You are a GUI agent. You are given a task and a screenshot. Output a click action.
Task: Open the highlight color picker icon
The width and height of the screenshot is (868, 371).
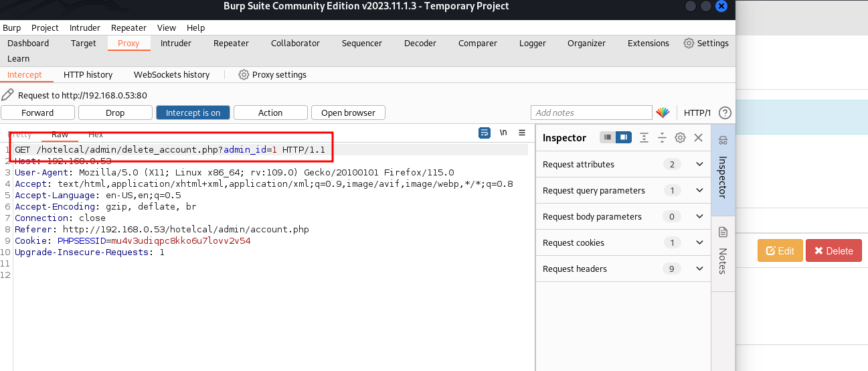coord(663,113)
